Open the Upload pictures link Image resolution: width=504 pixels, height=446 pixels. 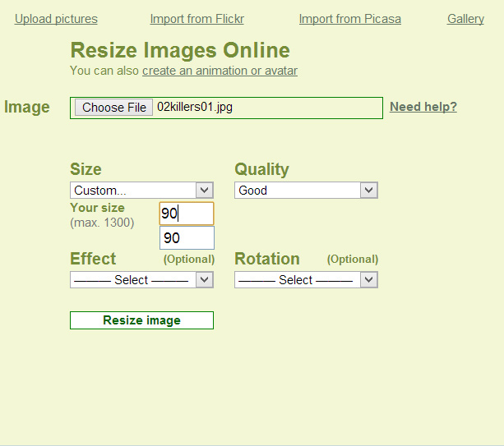click(x=56, y=19)
